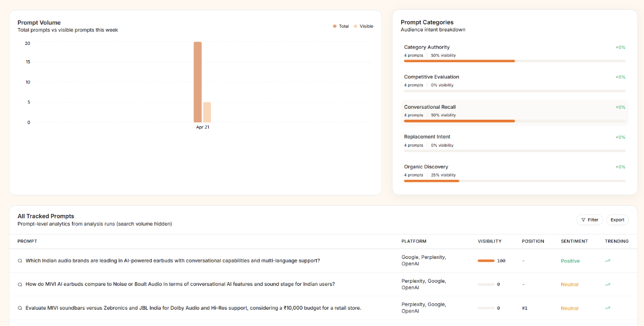Click the Organic Discovery visibility progress bar
The height and width of the screenshot is (326, 644).
(514, 181)
